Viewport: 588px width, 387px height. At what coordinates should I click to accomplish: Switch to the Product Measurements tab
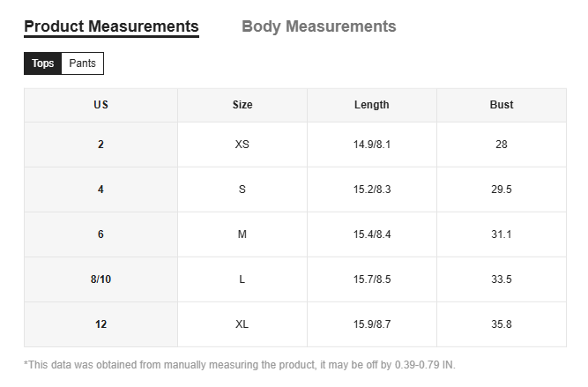click(x=111, y=26)
